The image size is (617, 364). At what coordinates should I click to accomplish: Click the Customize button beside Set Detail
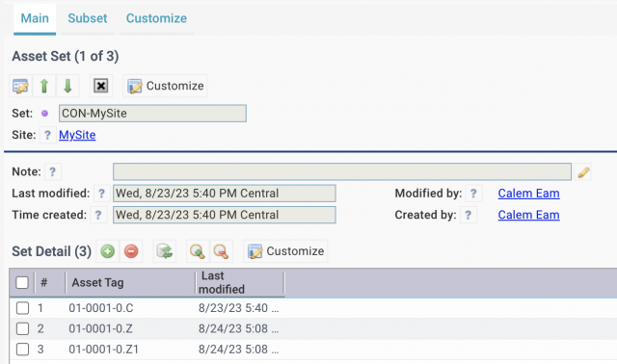point(285,251)
